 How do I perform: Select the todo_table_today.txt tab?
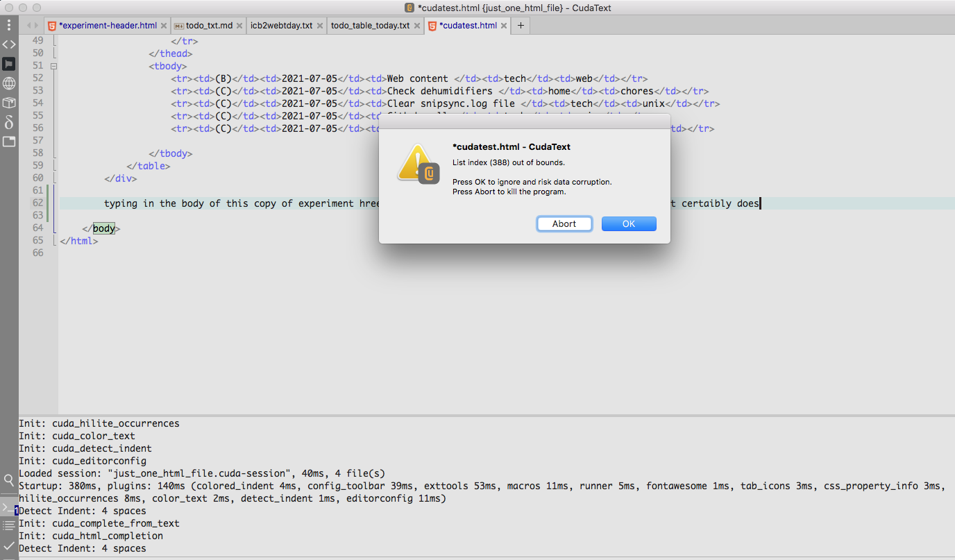370,26
